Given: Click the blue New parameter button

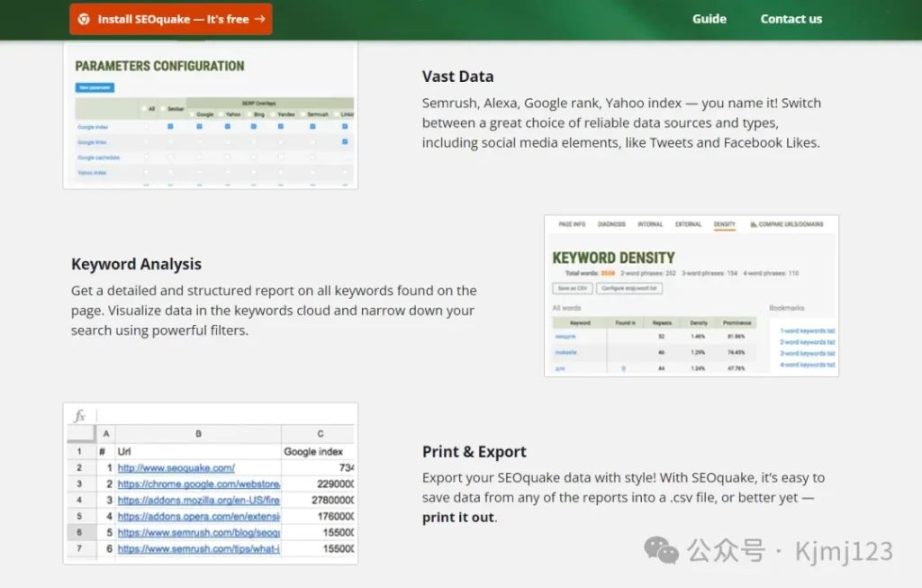Looking at the screenshot, I should 95,87.
